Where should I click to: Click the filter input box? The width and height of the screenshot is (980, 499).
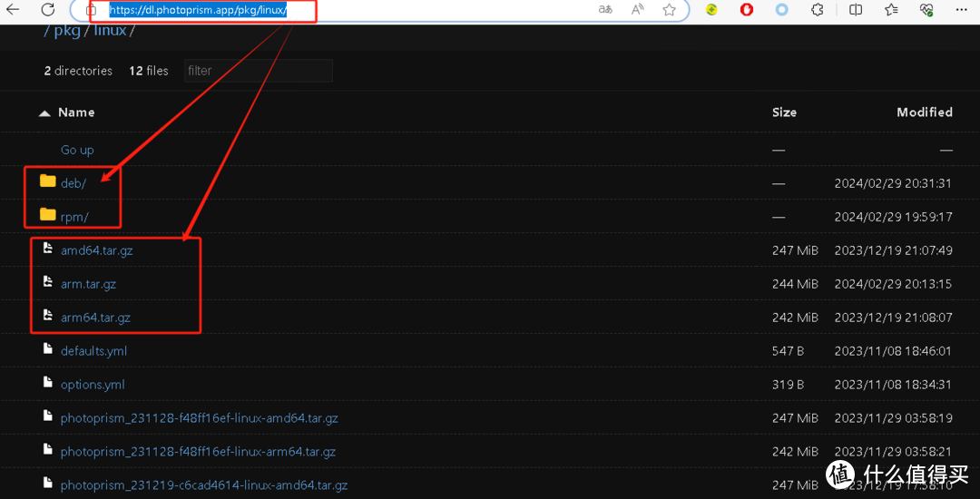pos(258,71)
